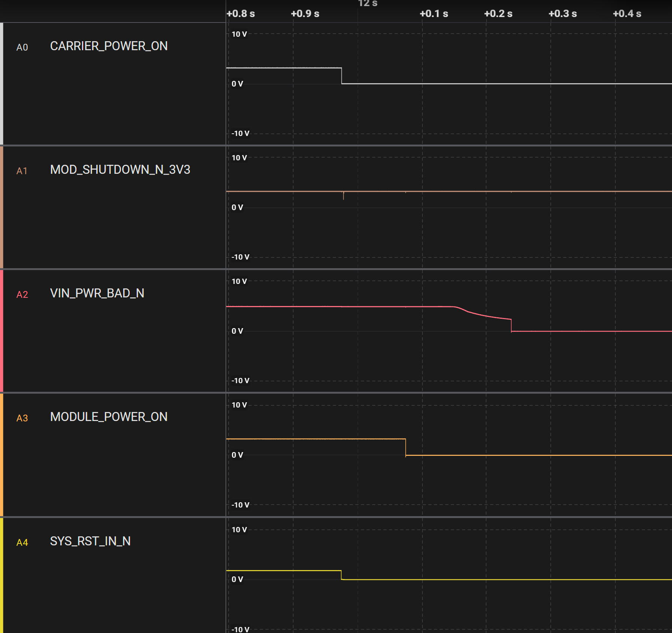672x633 pixels.
Task: Click the red color strip beside A2
Action: (1, 331)
